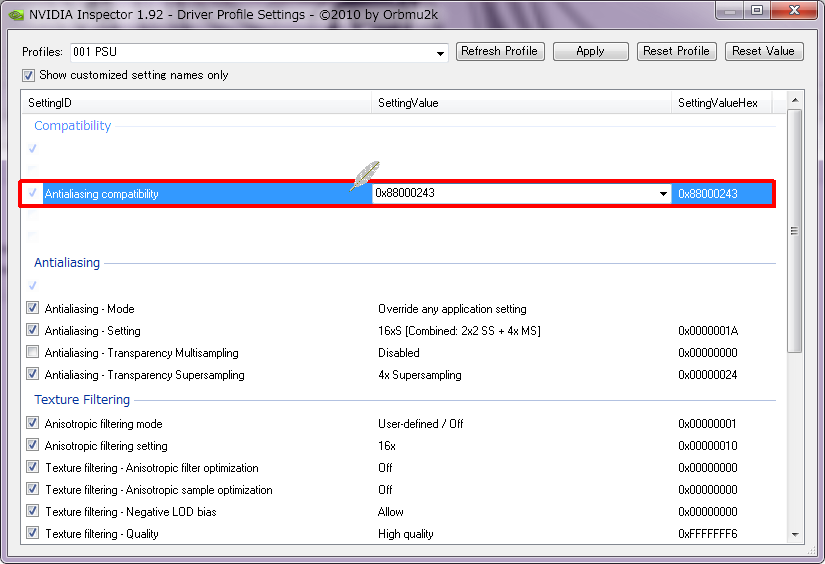This screenshot has width=825, height=564.
Task: Select Antialiasing - Transparency Supersampling row label
Action: coord(145,375)
